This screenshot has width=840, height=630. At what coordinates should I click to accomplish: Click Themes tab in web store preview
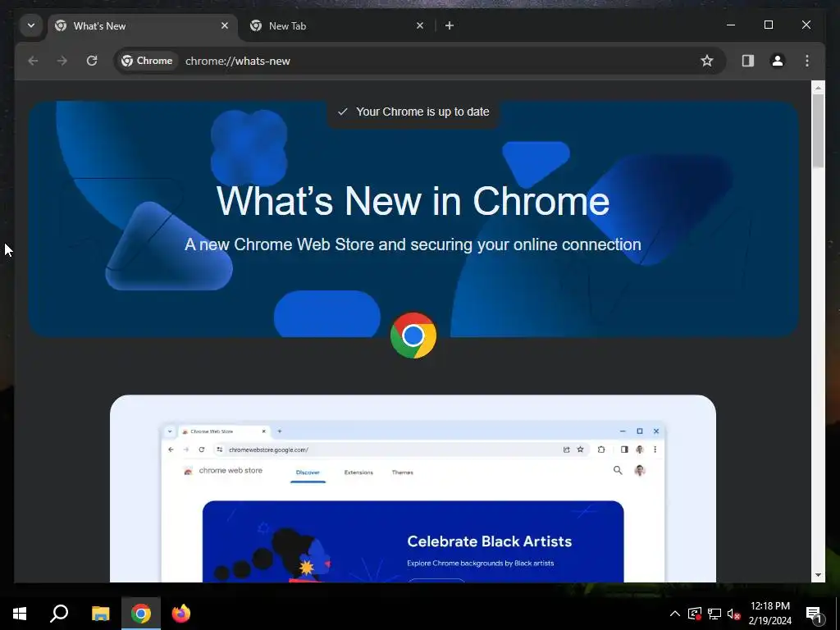point(402,472)
